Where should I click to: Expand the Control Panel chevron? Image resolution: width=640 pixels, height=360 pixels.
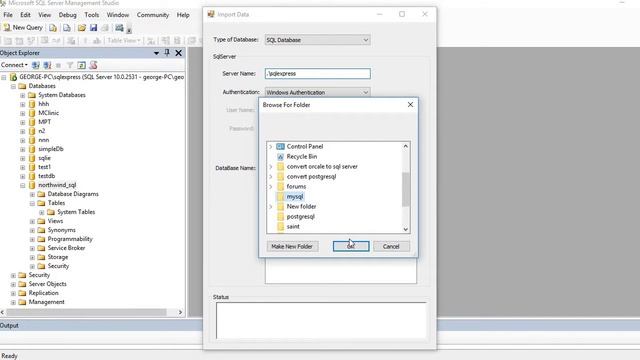(x=270, y=147)
